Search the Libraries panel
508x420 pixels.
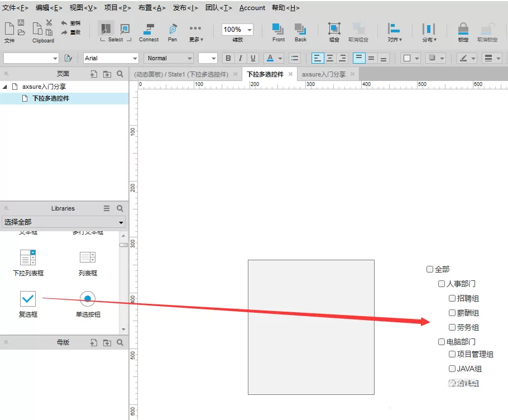[120, 208]
